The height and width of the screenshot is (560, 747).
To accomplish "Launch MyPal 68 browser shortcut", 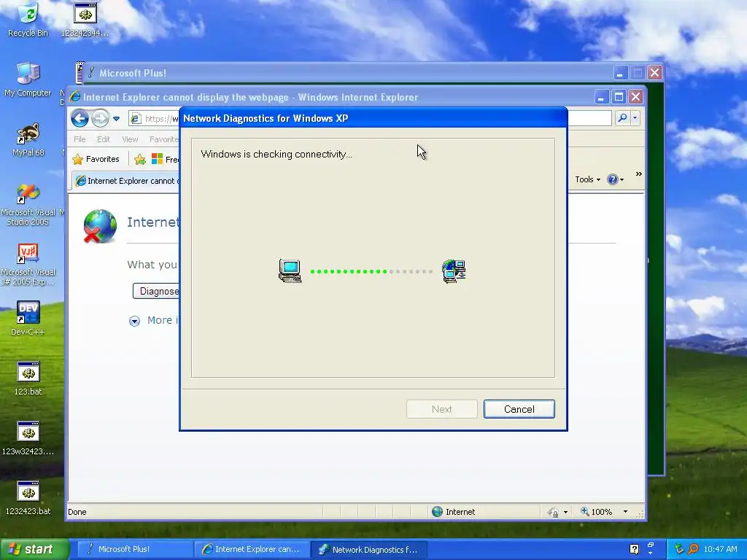I will pos(28,139).
